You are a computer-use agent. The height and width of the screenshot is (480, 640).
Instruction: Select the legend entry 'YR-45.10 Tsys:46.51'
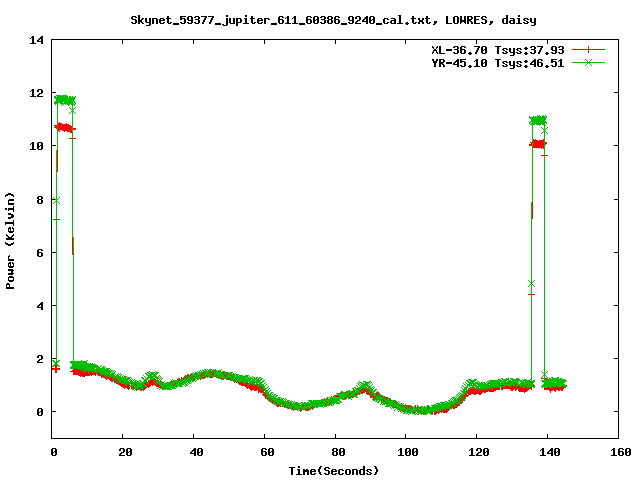point(498,63)
